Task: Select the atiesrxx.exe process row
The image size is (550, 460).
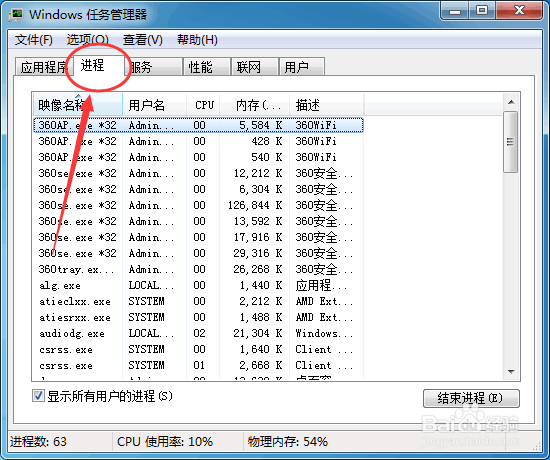Action: (x=198, y=318)
